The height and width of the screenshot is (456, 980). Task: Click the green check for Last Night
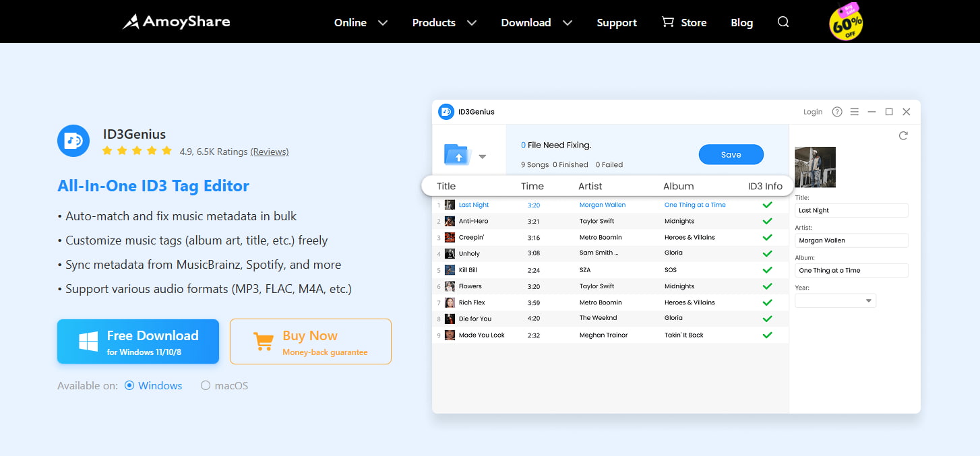point(767,204)
